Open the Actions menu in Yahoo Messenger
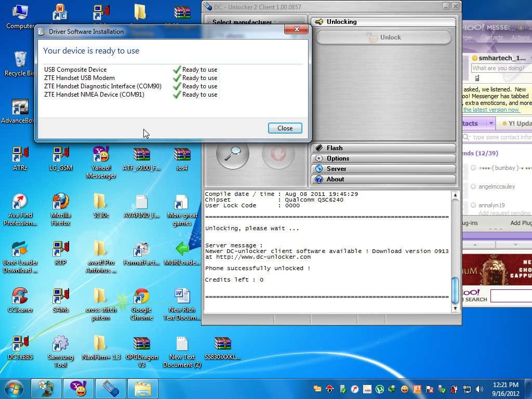532x399 pixels. (x=521, y=37)
